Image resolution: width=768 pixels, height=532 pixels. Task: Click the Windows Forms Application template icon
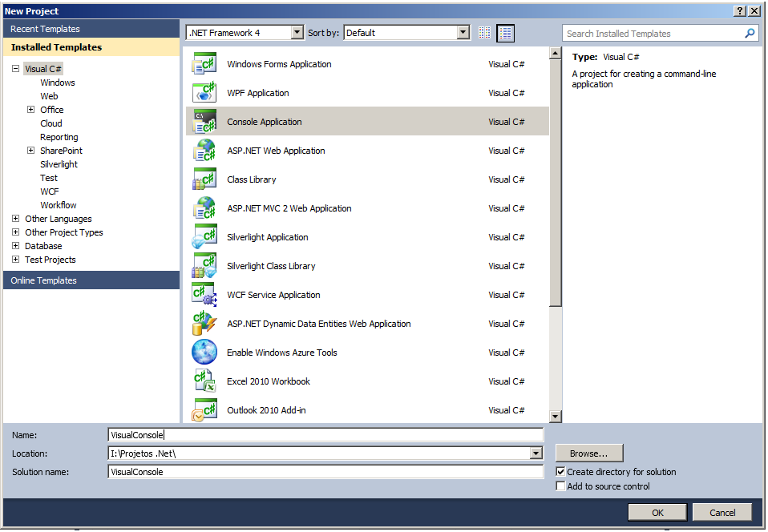[x=204, y=64]
